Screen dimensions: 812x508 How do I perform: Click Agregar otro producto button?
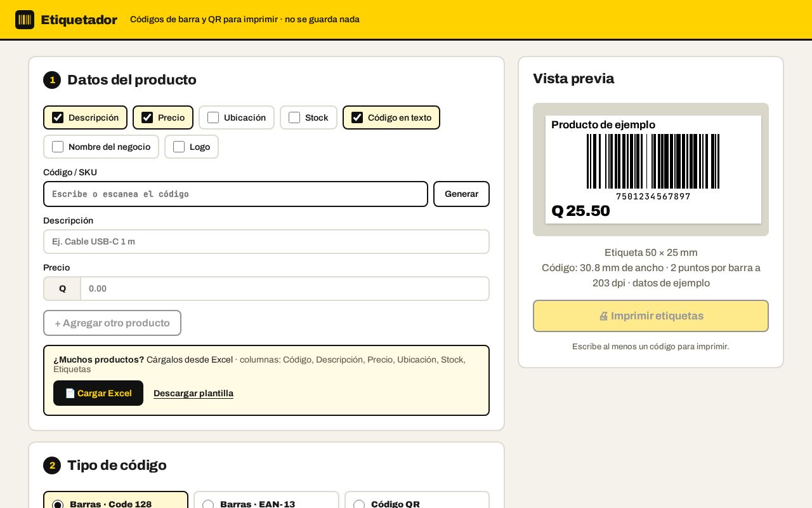[112, 323]
